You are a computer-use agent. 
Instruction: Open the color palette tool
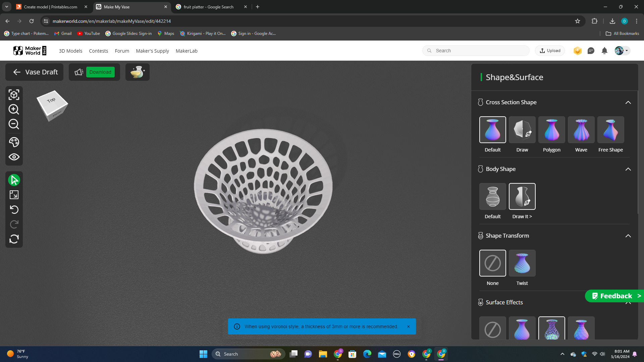click(14, 142)
